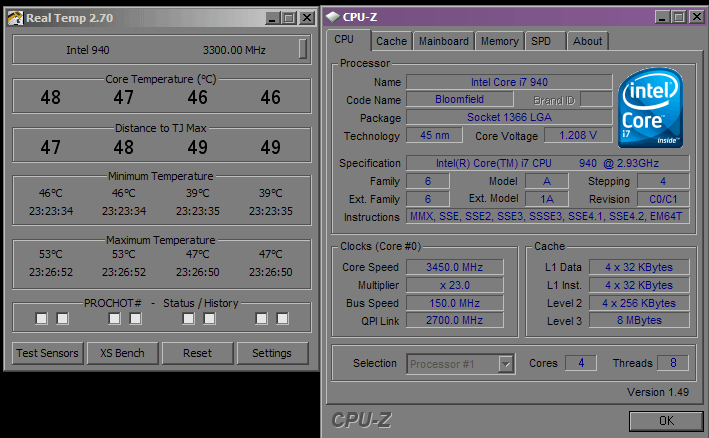The width and height of the screenshot is (709, 438).
Task: Close the Real Temp window
Action: tap(307, 18)
